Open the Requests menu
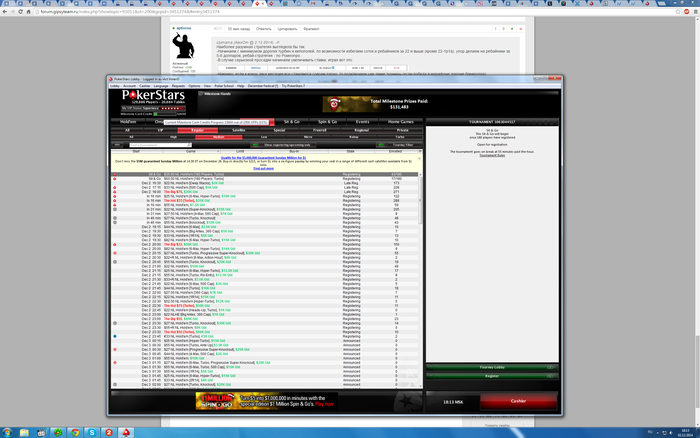Viewport: 700px width, 438px height. click(x=178, y=86)
